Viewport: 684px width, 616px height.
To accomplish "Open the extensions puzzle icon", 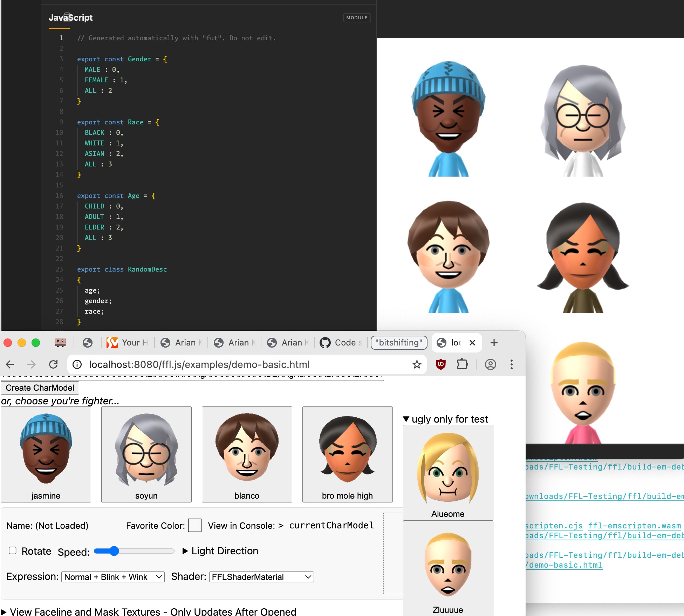I will [x=462, y=364].
